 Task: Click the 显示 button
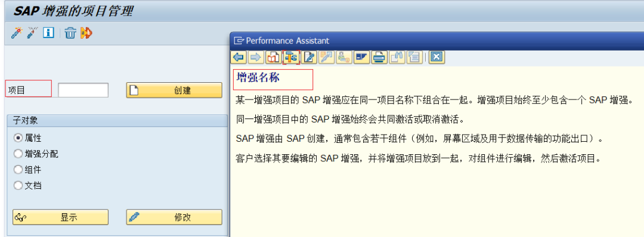[x=61, y=217]
